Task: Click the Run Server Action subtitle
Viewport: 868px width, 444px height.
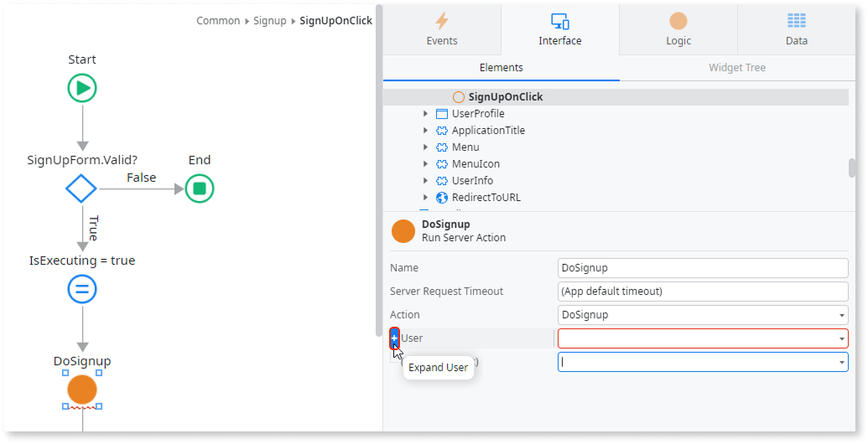Action: pyautogui.click(x=463, y=238)
